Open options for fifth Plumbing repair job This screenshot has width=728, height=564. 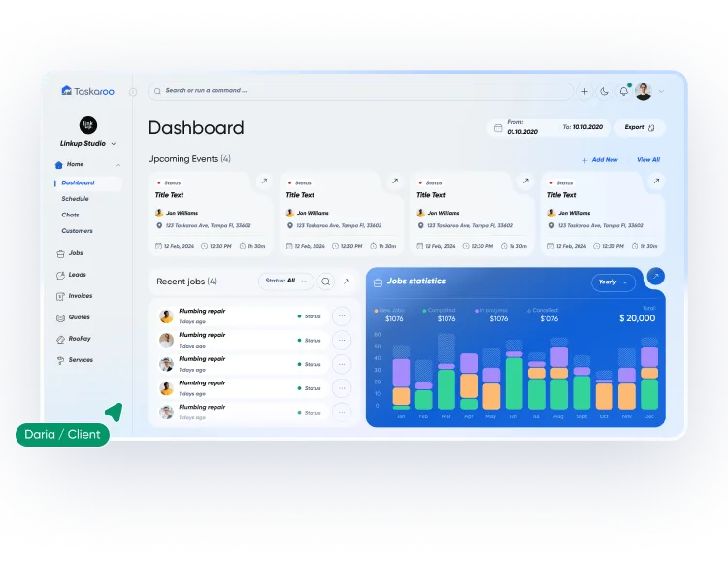pos(342,413)
